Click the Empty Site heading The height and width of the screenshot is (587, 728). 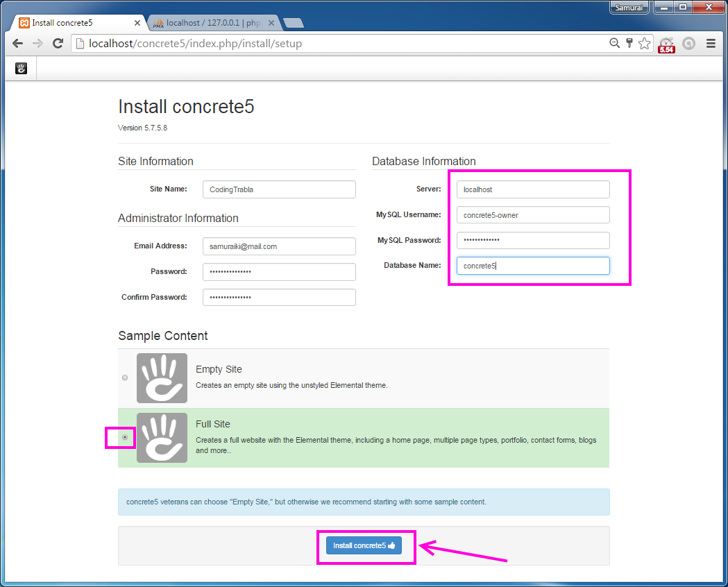[x=219, y=369]
